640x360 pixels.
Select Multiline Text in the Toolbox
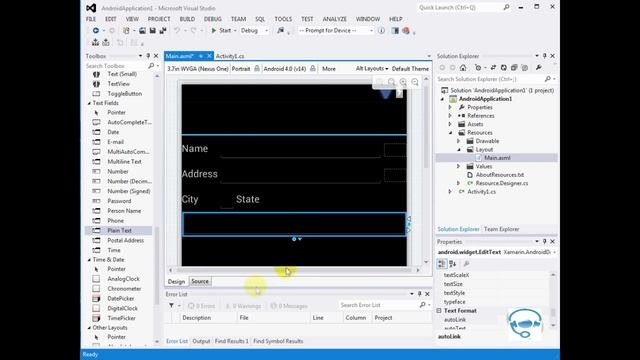coord(124,162)
